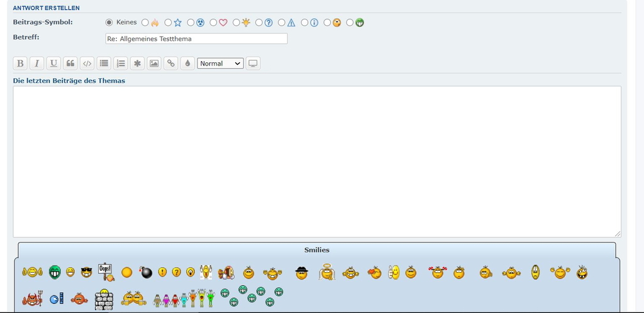
Task: Insert the plain yellow ball smiley
Action: tap(127, 272)
